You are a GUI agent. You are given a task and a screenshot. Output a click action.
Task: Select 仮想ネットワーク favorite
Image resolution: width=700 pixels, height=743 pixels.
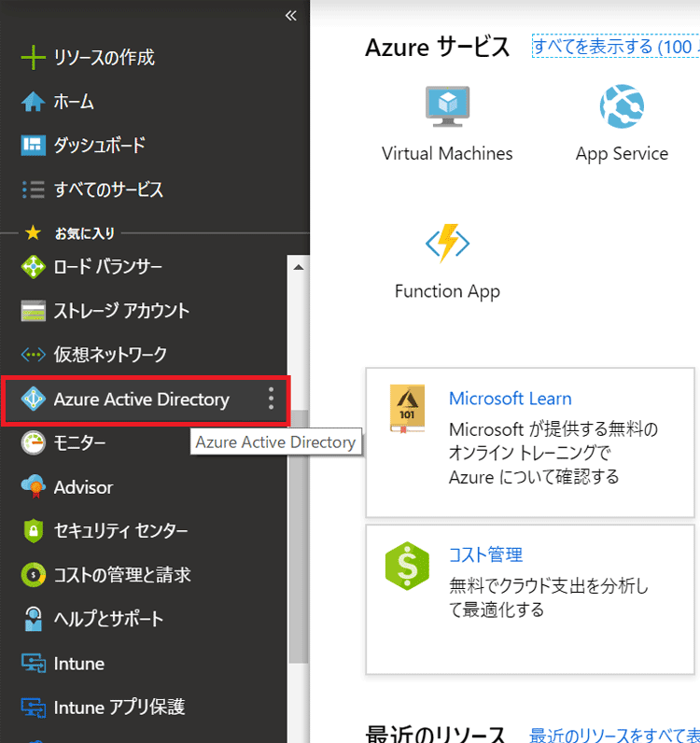110,355
